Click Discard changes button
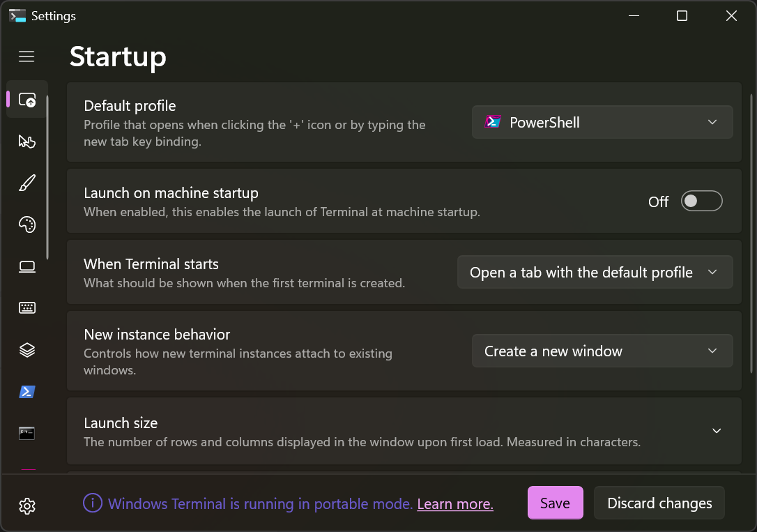The image size is (757, 532). click(659, 503)
